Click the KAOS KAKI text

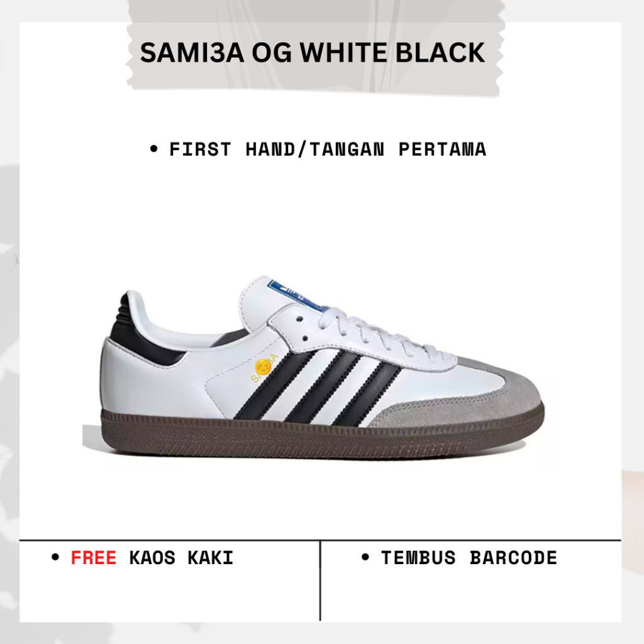[181, 557]
